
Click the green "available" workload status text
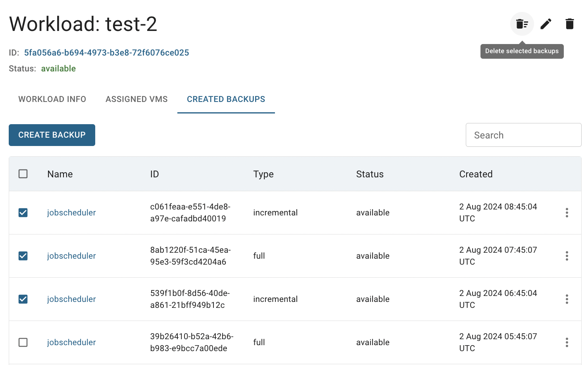[58, 69]
